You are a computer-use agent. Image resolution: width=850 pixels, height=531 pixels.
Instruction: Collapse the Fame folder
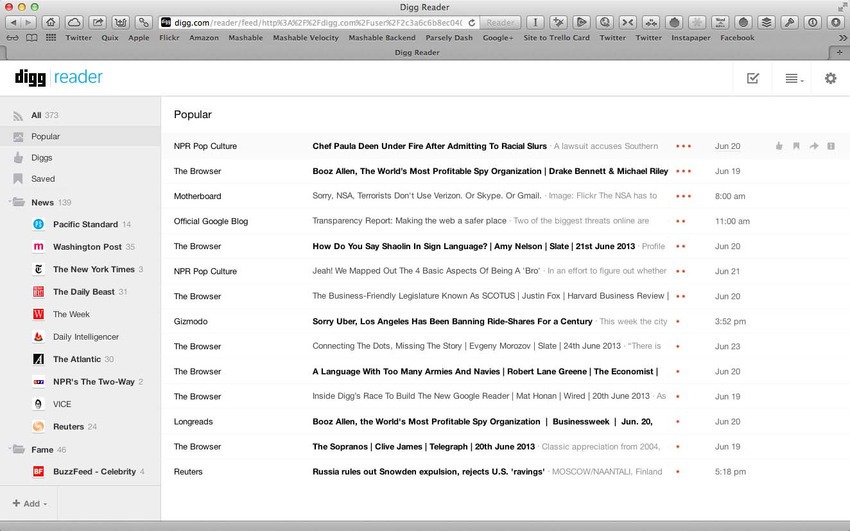[x=18, y=450]
